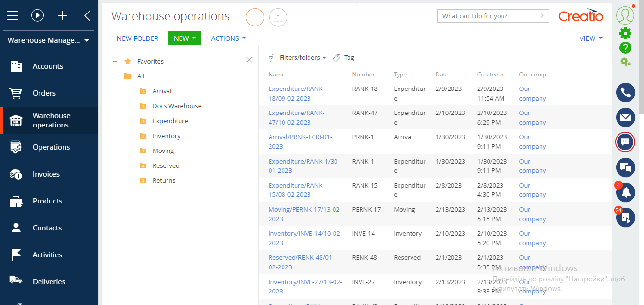The image size is (644, 305).
Task: Switch to analytics chart view
Action: point(278,18)
